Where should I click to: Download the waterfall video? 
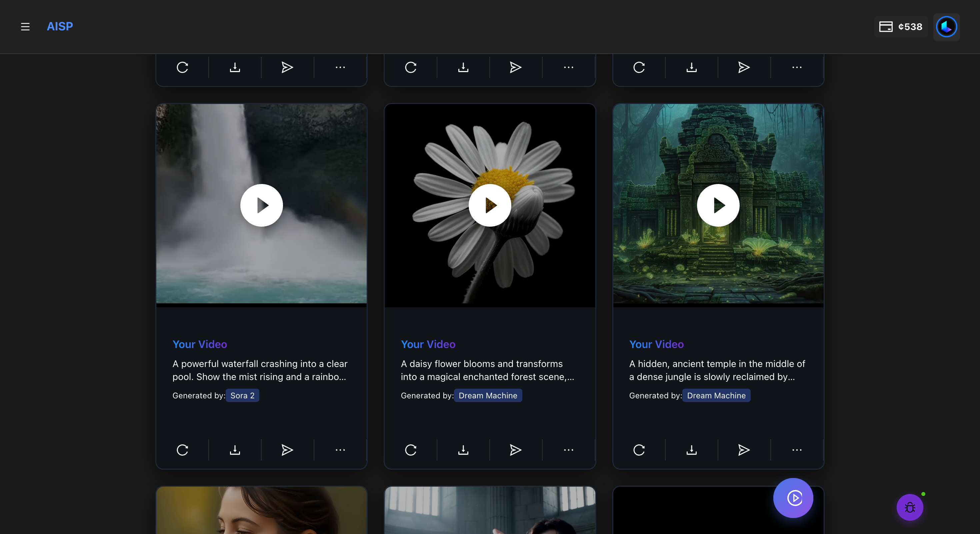click(x=235, y=450)
